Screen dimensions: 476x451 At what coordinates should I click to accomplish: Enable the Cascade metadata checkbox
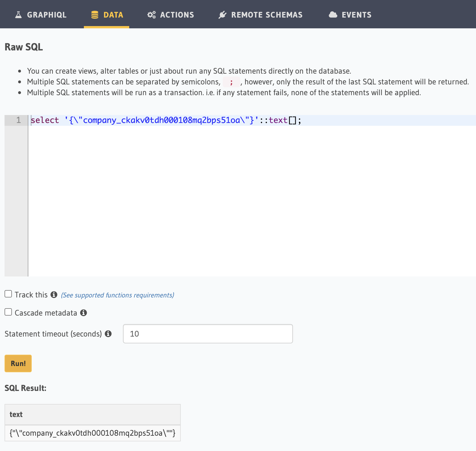pyautogui.click(x=8, y=312)
